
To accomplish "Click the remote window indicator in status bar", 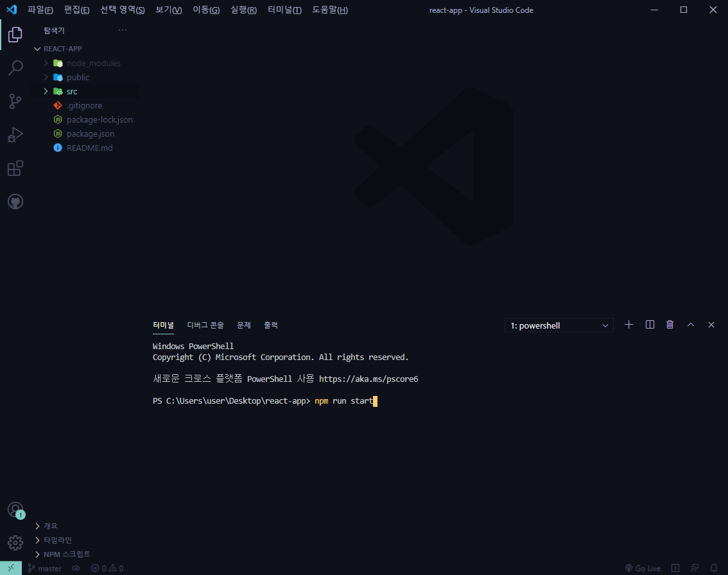I will 11,568.
